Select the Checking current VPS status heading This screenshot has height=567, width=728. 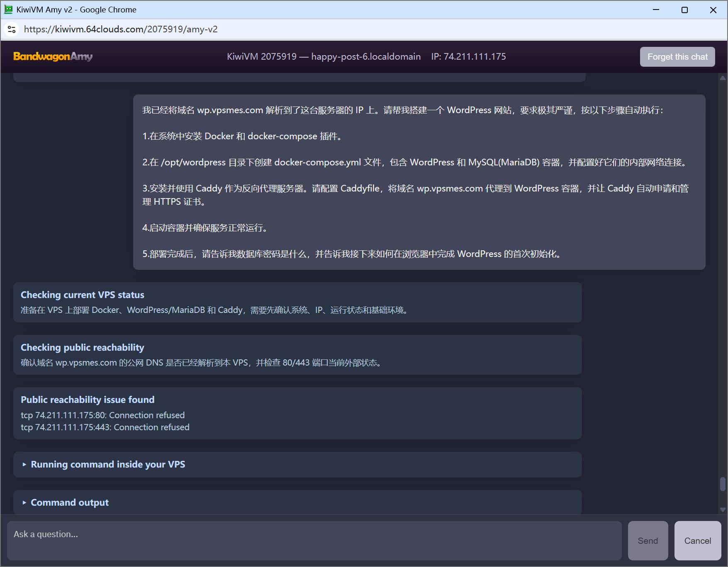click(x=83, y=295)
